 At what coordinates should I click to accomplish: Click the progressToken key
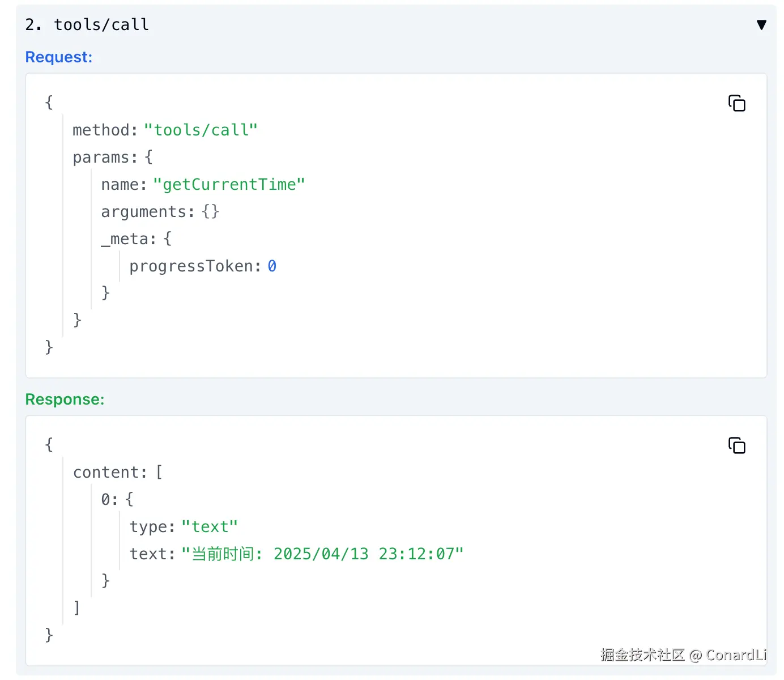click(191, 266)
